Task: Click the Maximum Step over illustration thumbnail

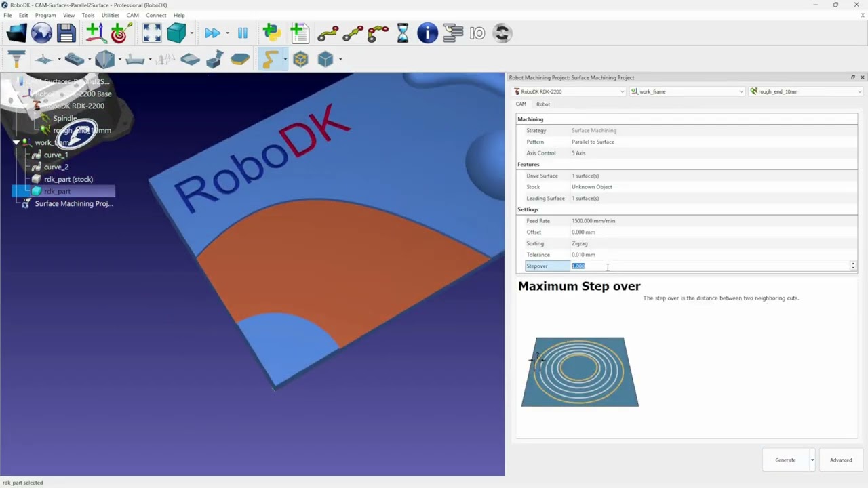Action: [580, 372]
